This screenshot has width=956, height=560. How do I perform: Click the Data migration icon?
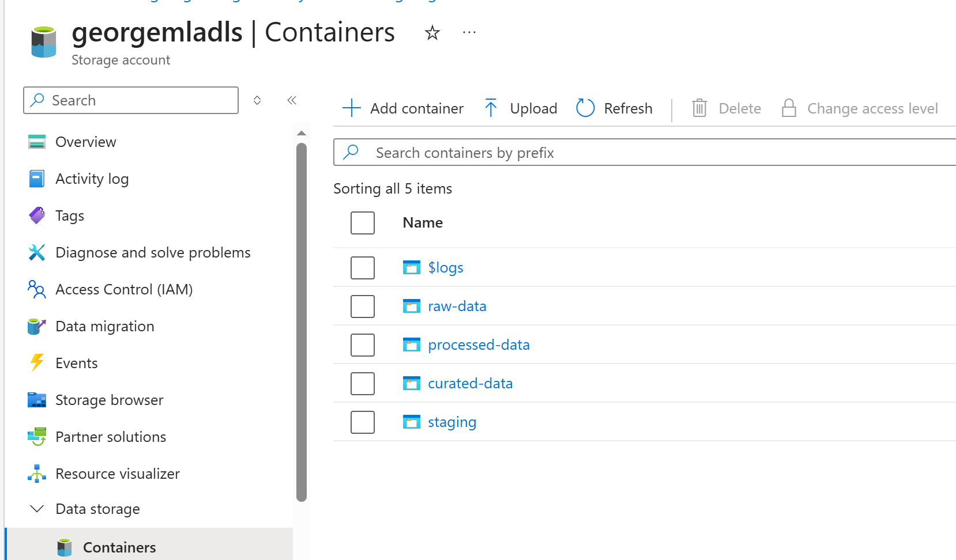tap(37, 326)
